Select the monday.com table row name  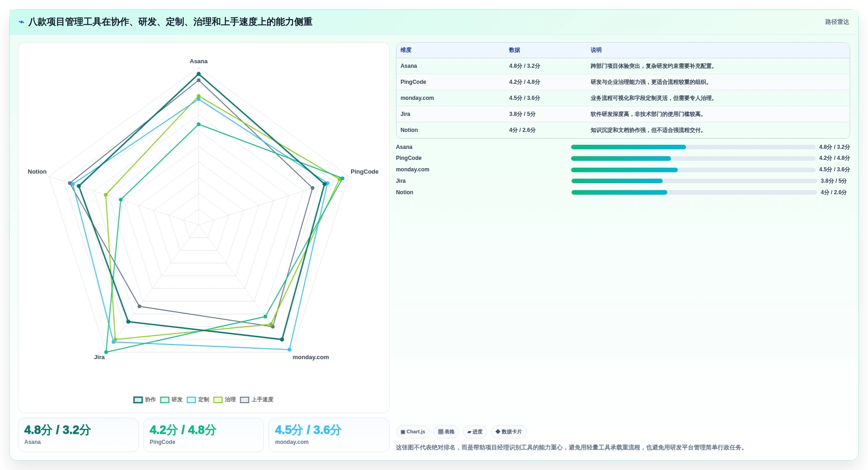[417, 98]
